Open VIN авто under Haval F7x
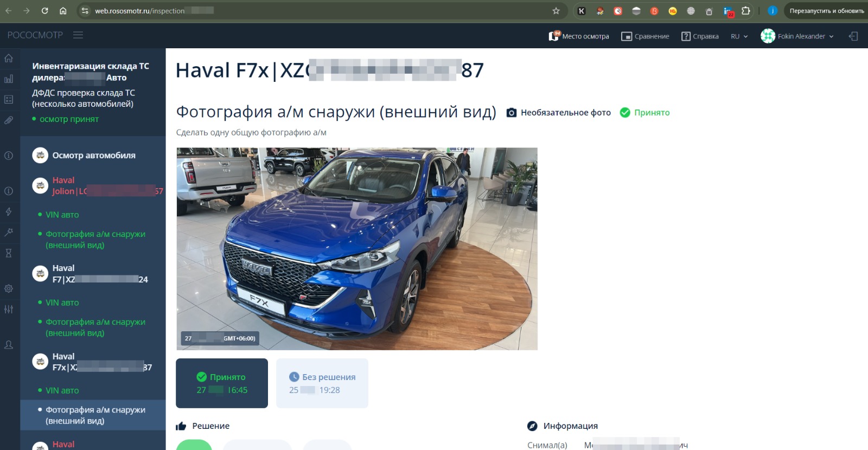The width and height of the screenshot is (868, 450). [62, 391]
